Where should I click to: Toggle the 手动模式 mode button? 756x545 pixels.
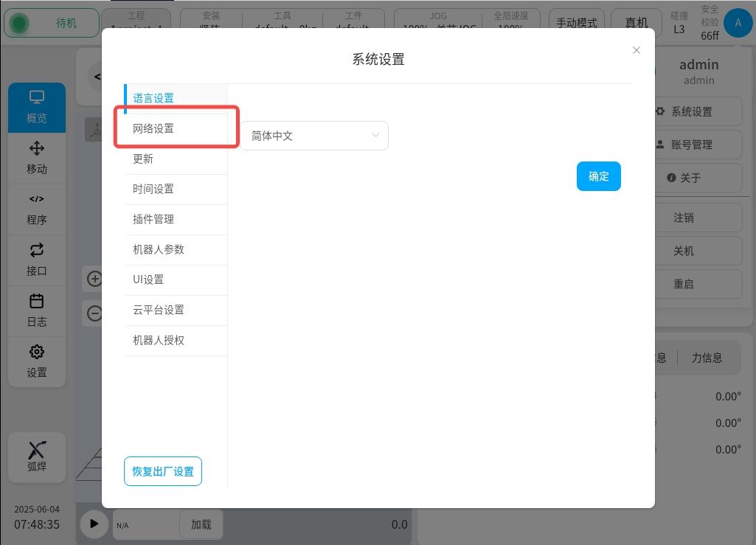576,23
